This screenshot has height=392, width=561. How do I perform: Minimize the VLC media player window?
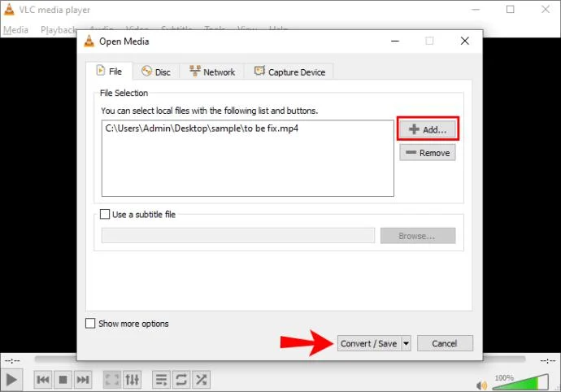(476, 9)
